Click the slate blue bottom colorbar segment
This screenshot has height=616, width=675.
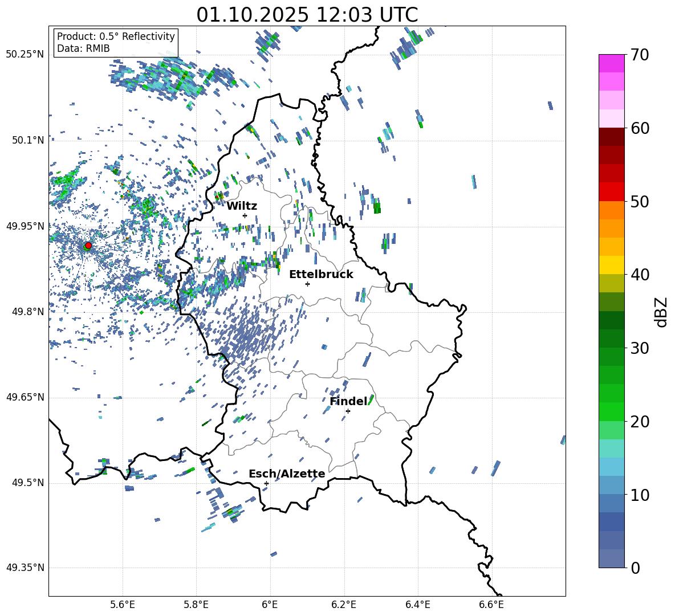(612, 558)
